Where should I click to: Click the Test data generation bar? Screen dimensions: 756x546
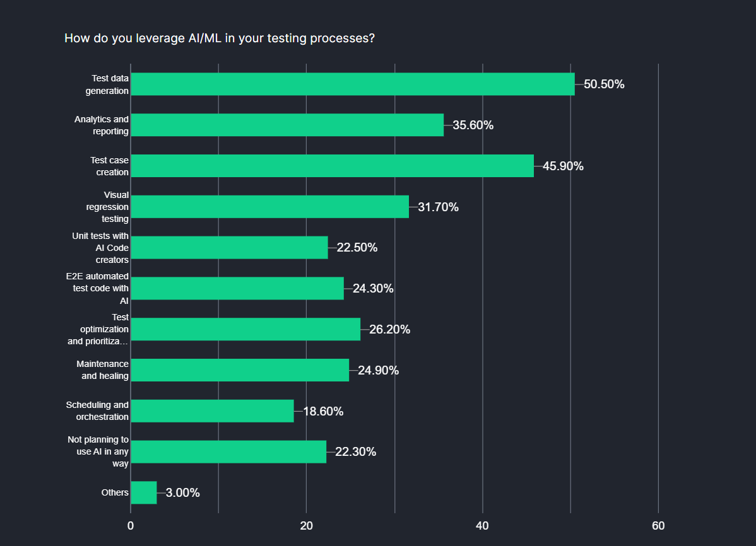coord(353,84)
